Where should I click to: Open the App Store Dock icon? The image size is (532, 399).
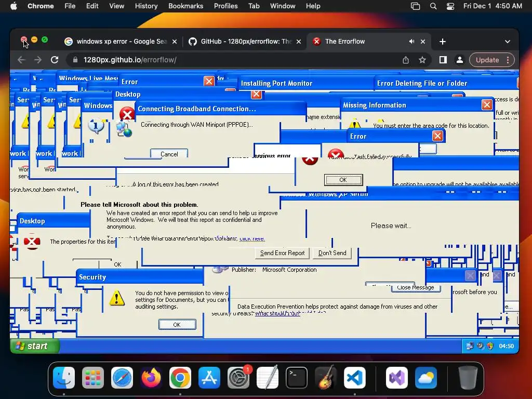[209, 378]
